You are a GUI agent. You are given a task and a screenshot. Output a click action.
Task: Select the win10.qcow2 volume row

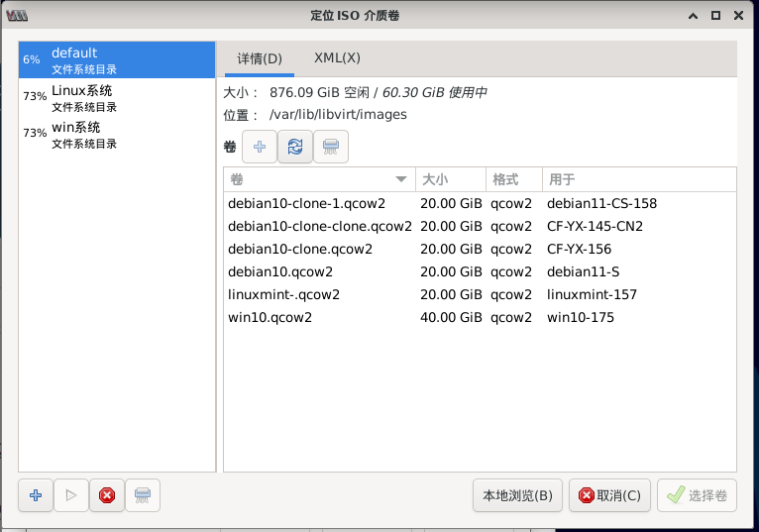271,318
